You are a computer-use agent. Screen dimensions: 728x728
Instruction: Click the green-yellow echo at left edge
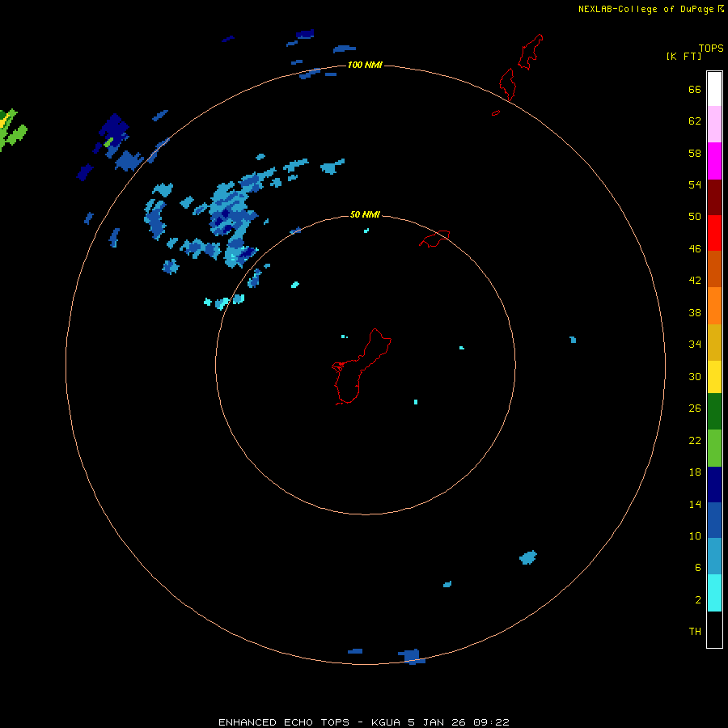click(12, 129)
